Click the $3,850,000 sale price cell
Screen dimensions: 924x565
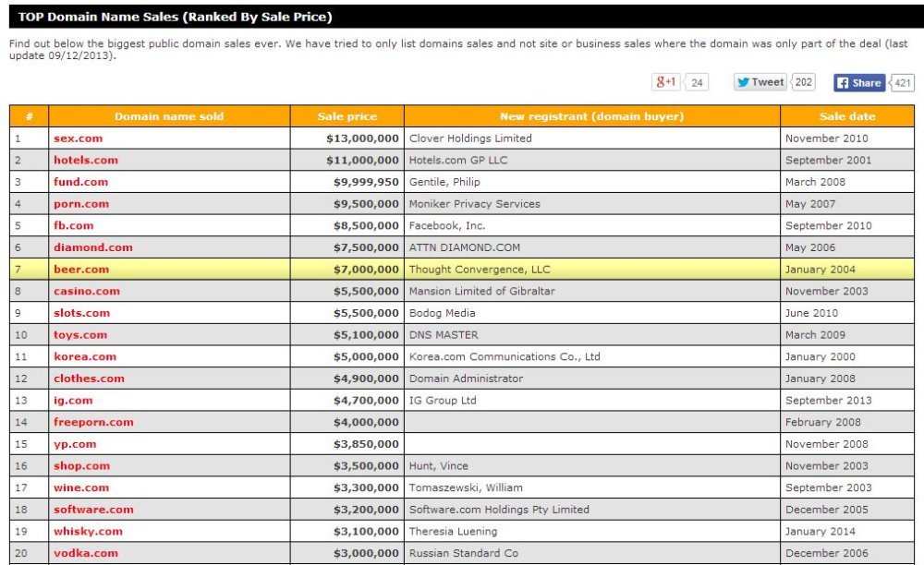pyautogui.click(x=347, y=444)
